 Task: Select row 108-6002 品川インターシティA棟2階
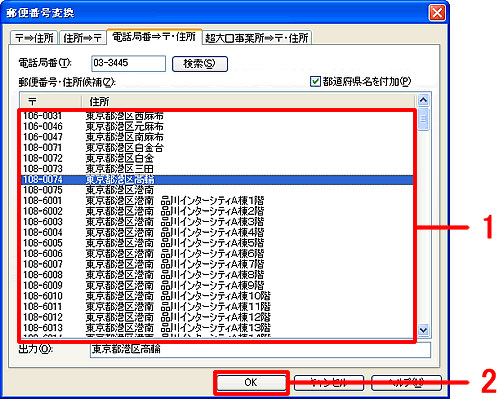point(217,211)
